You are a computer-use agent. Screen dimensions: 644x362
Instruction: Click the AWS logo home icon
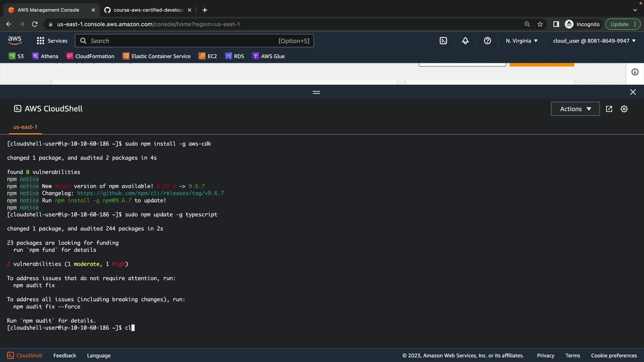pyautogui.click(x=15, y=41)
